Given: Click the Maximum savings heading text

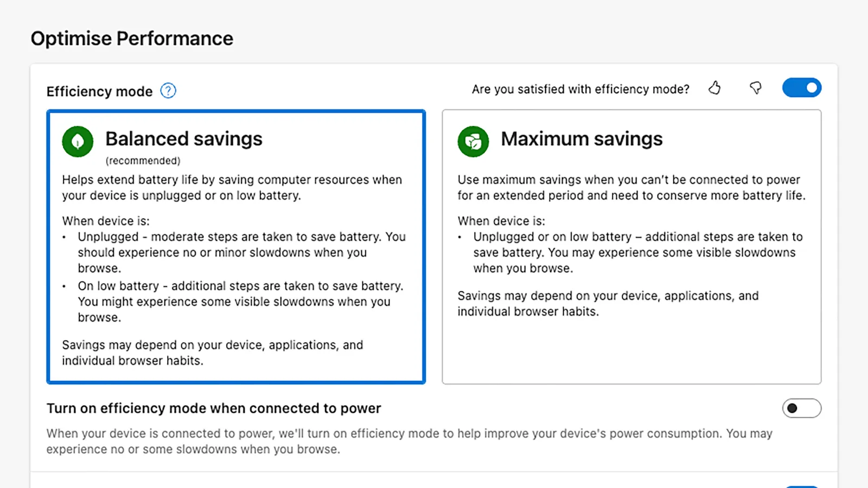Looking at the screenshot, I should (581, 139).
